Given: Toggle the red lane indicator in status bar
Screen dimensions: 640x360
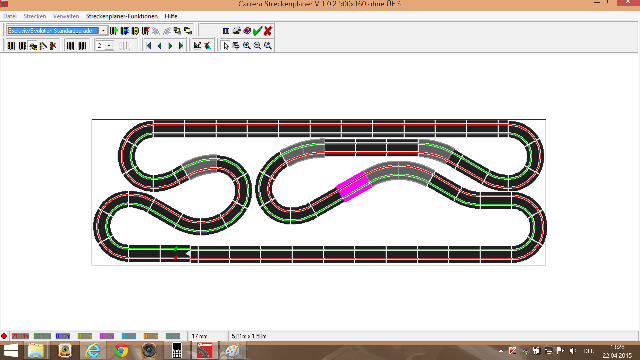Looking at the screenshot, I should (x=20, y=336).
